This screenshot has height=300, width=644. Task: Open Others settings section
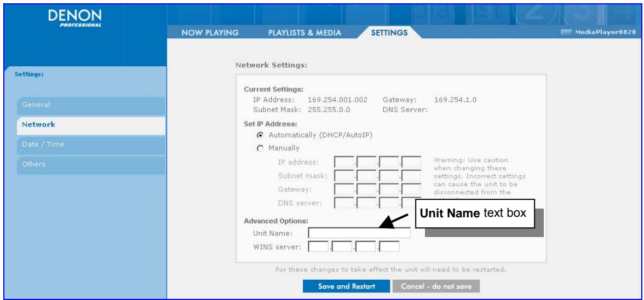(91, 164)
